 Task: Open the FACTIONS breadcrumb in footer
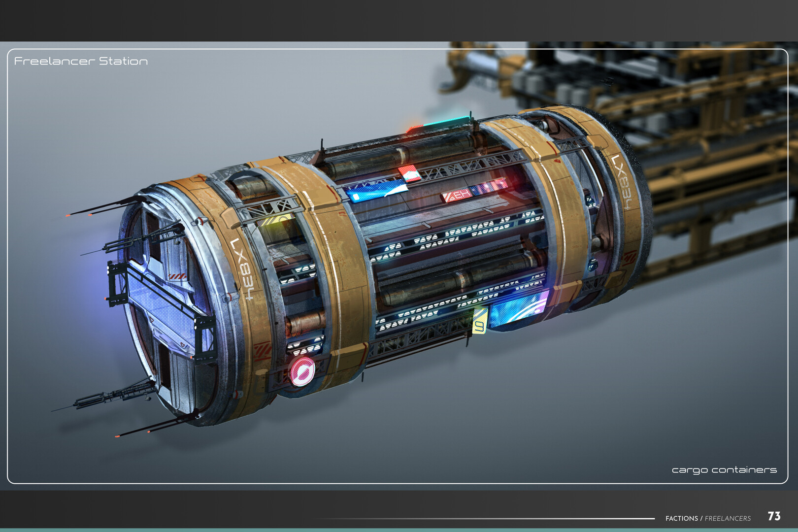(x=681, y=518)
